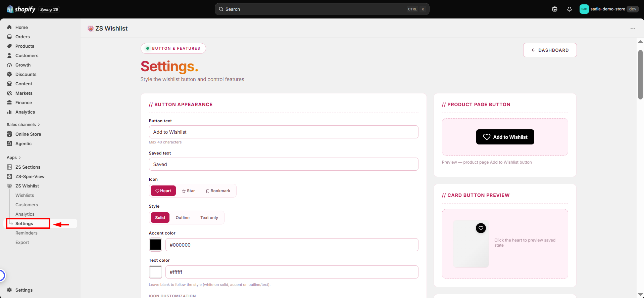Click the Online Store icon
This screenshot has height=298, width=644.
(x=9, y=134)
